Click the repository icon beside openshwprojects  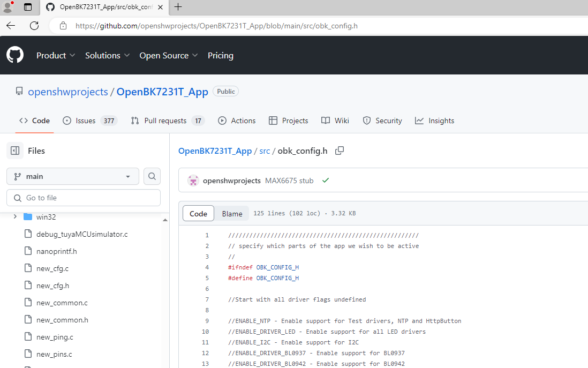19,91
